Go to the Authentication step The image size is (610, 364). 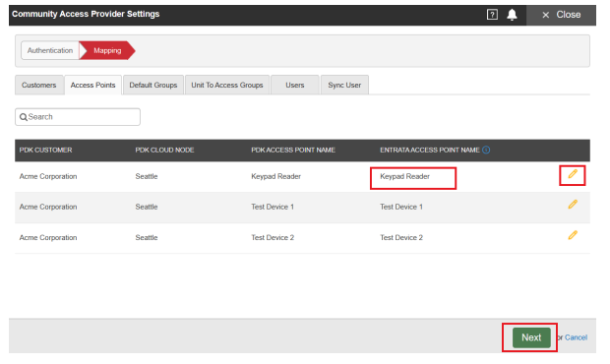[50, 50]
